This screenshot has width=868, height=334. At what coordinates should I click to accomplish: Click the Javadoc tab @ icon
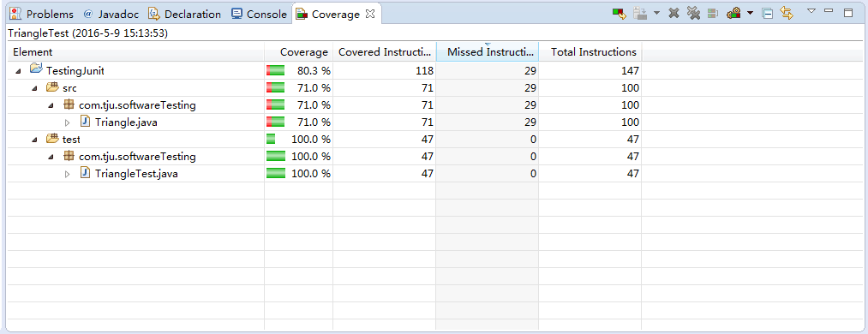[88, 14]
